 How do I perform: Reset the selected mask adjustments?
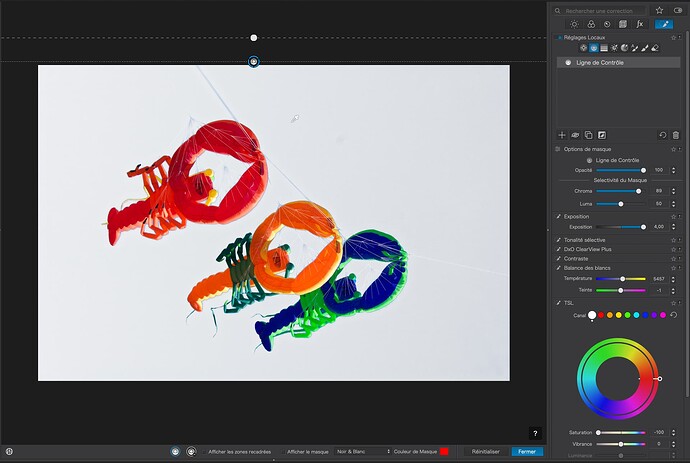(x=663, y=135)
